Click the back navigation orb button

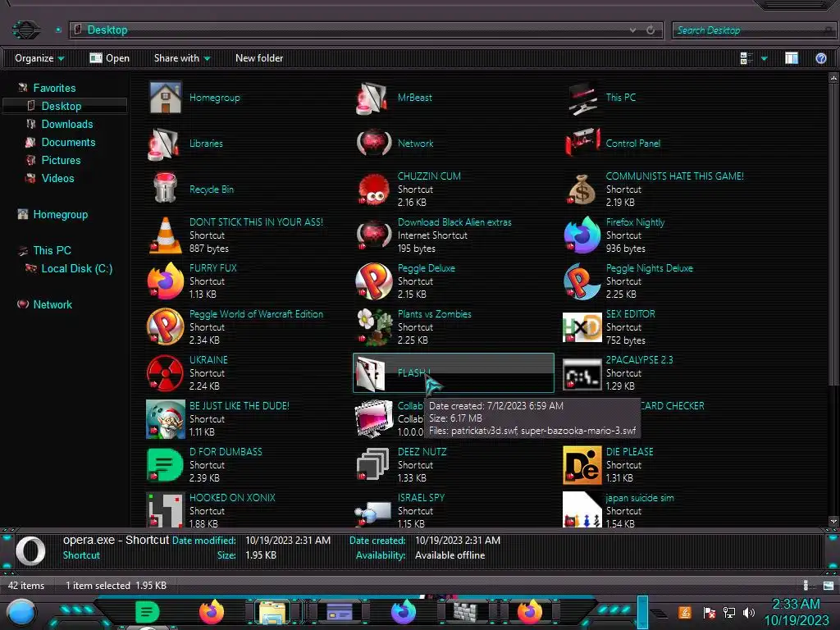[x=25, y=30]
